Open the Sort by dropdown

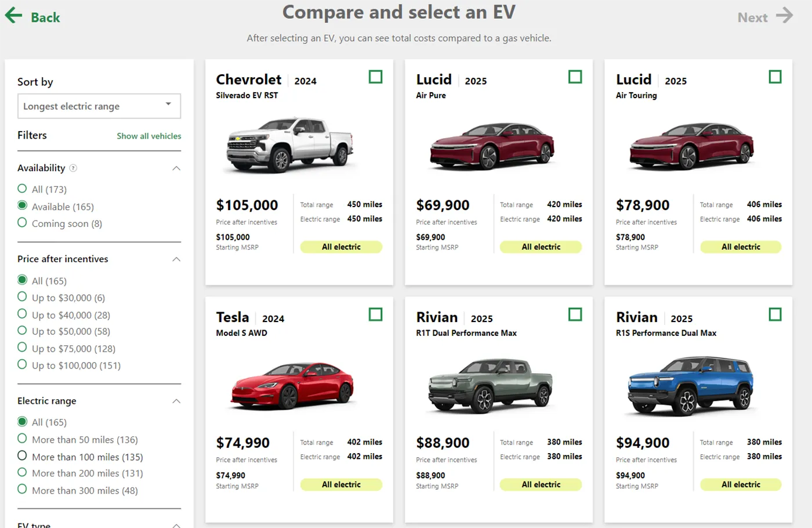(99, 106)
